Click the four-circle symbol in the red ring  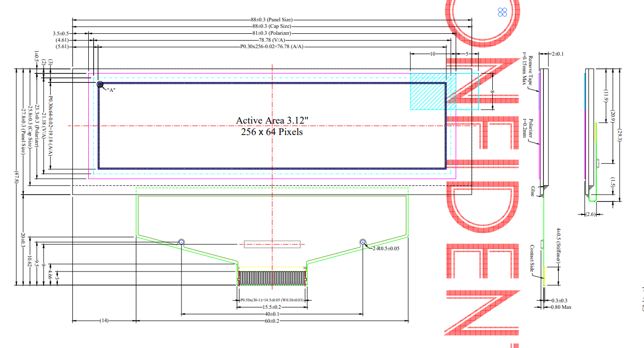[502, 12]
